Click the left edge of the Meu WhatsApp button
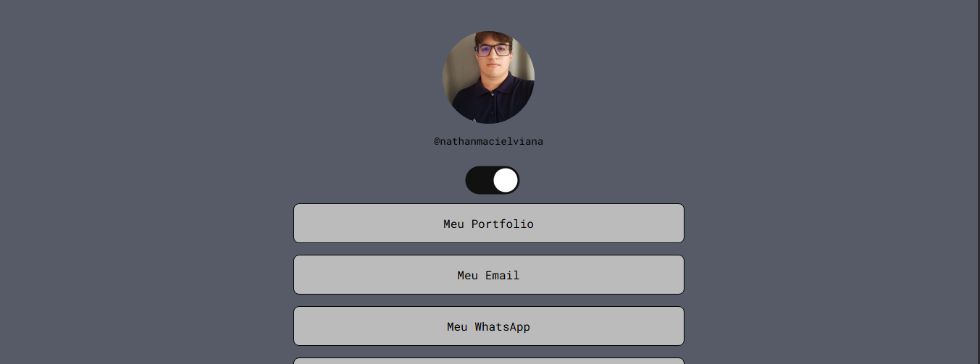Screen dimensions: 980x364 pos(300,326)
